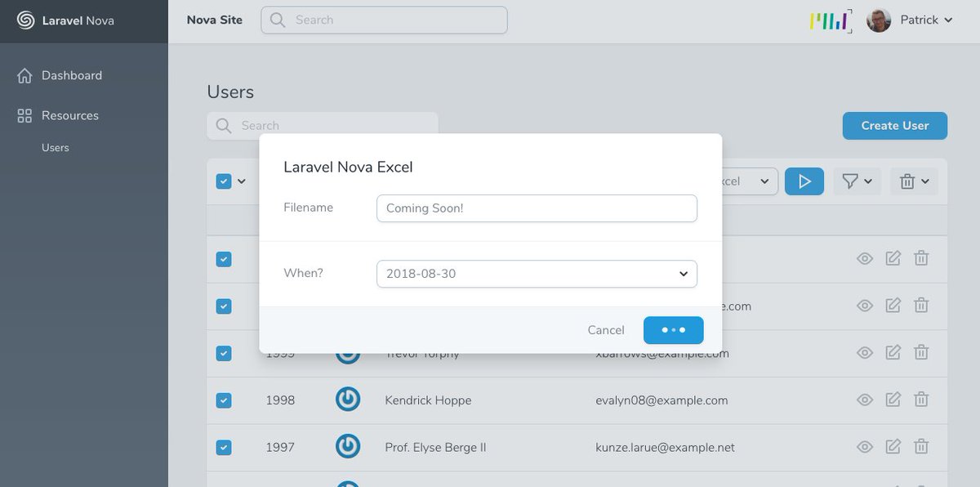
Task: Click the magnifier icon in top search bar
Action: pos(278,20)
